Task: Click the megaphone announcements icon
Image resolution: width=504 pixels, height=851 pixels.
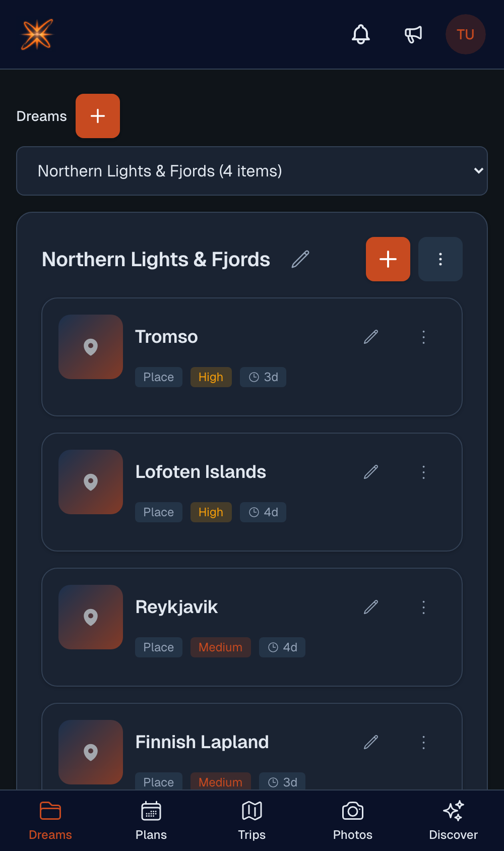Action: point(413,34)
